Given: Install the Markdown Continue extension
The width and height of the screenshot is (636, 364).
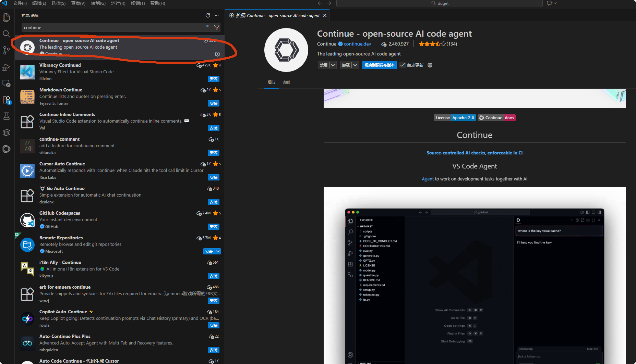Looking at the screenshot, I should point(214,103).
